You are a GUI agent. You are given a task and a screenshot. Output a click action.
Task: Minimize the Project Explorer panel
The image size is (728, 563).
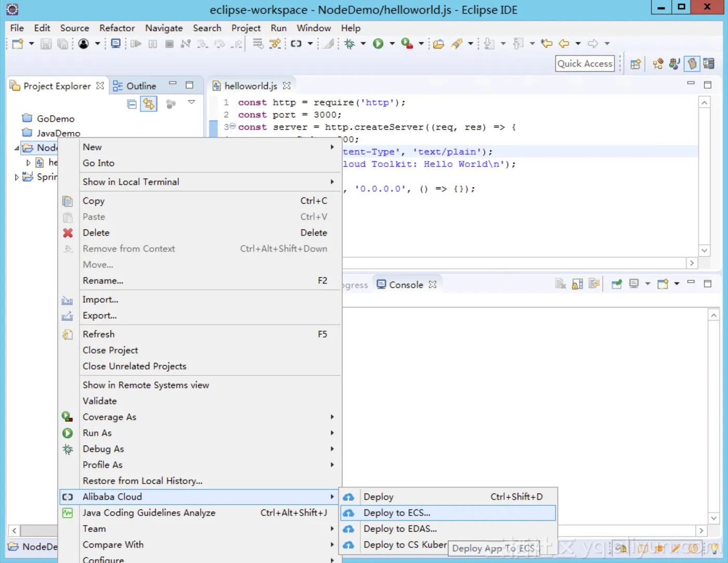point(173,83)
